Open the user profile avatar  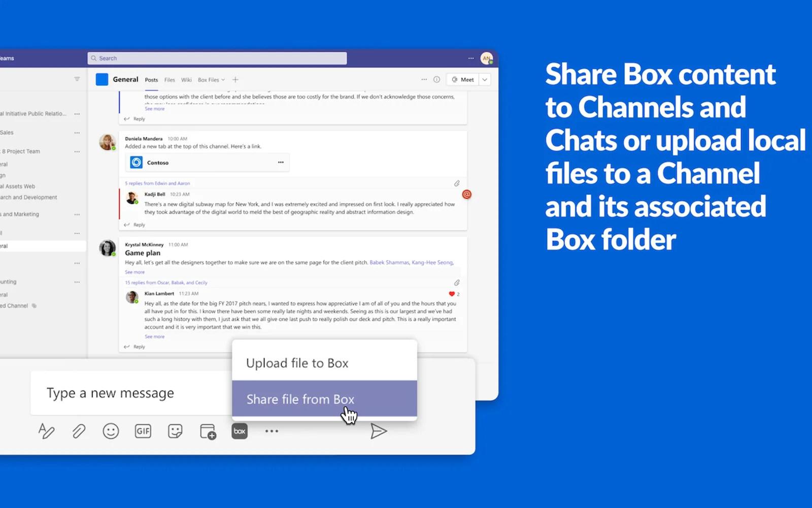pyautogui.click(x=487, y=58)
